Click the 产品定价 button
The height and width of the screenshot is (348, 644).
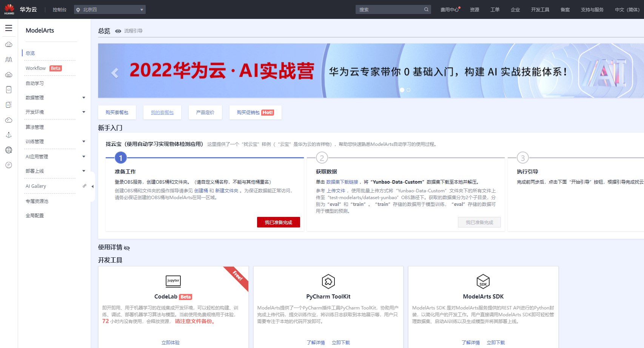point(205,113)
